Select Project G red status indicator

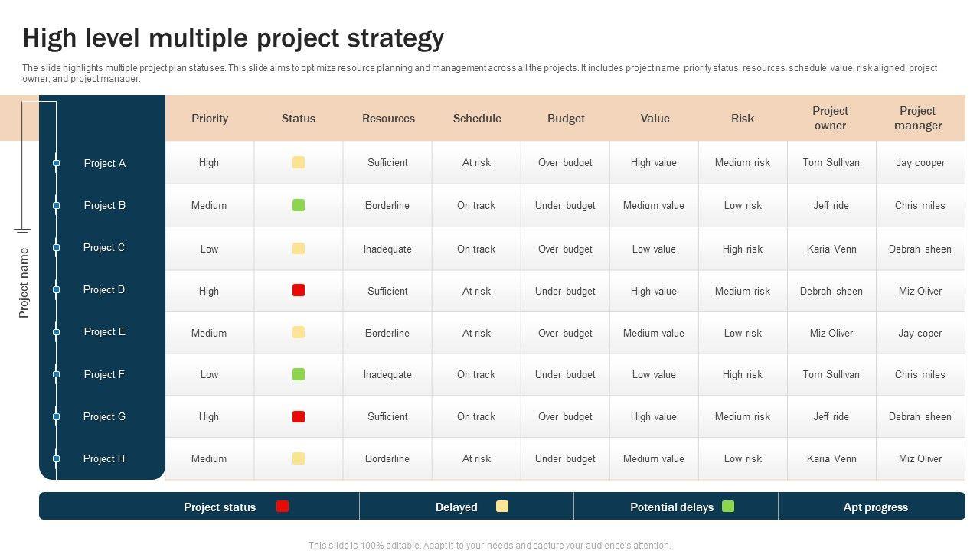pos(299,416)
